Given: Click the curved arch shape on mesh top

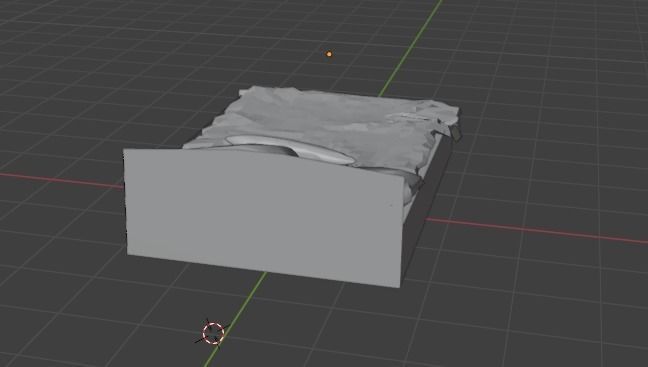Looking at the screenshot, I should point(291,149).
